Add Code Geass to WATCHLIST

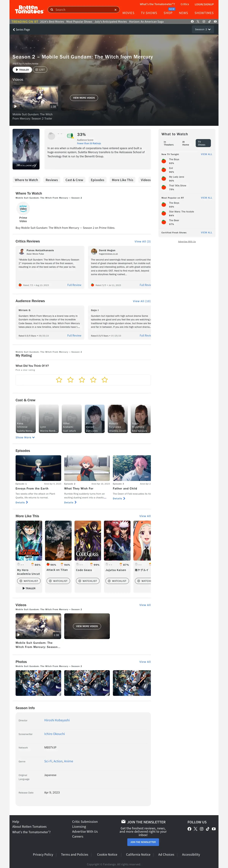pos(87,581)
